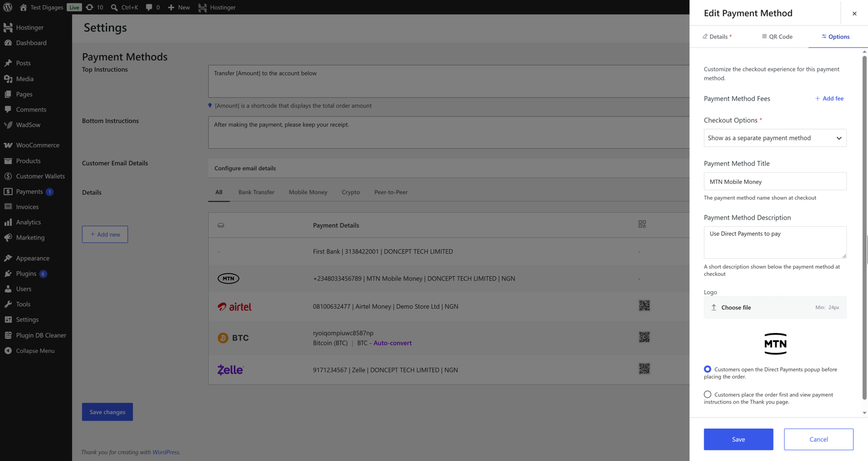Open the Ctrl+K search in the admin bar
Viewport: 868px width, 461px height.
[x=124, y=7]
